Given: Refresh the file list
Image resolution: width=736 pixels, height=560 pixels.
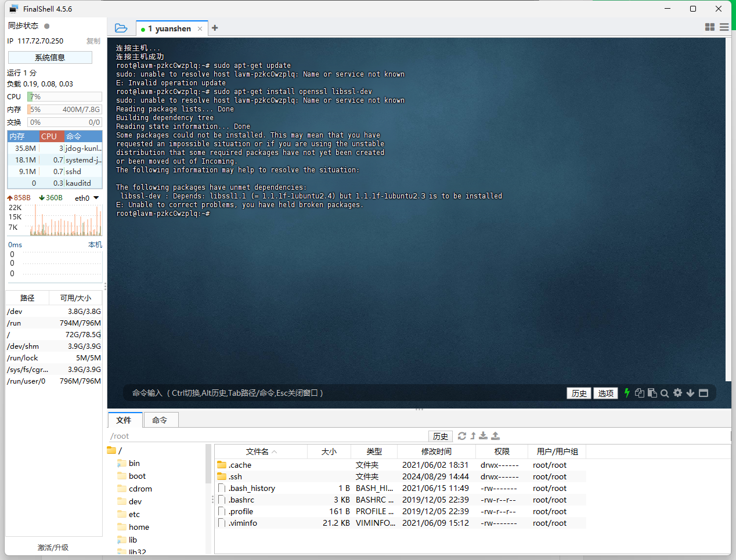Looking at the screenshot, I should [x=462, y=436].
